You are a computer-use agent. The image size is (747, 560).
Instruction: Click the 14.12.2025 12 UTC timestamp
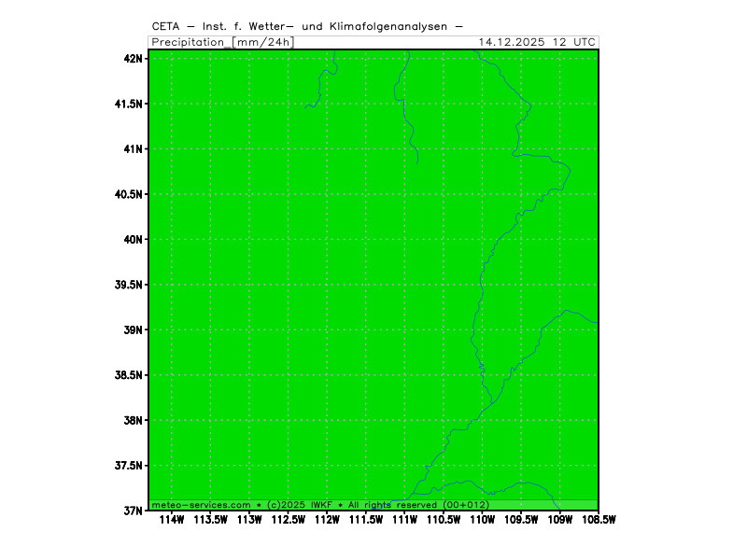[x=536, y=42]
